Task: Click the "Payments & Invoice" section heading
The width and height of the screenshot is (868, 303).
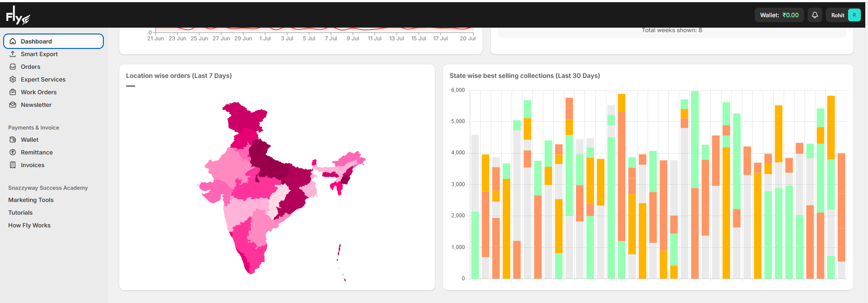Action: pyautogui.click(x=34, y=128)
